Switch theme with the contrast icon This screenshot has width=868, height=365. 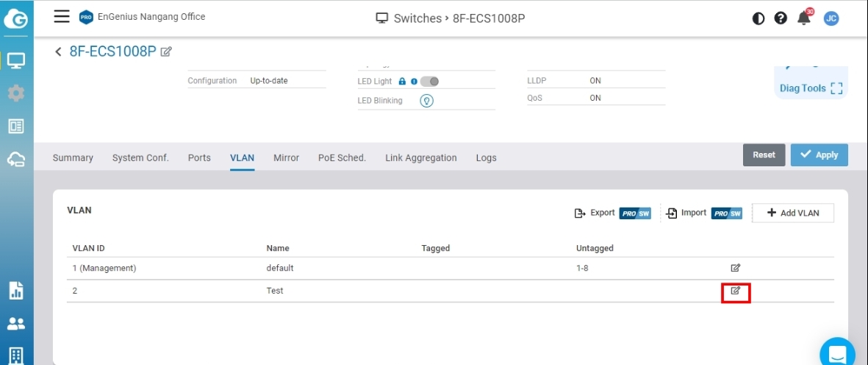(758, 18)
